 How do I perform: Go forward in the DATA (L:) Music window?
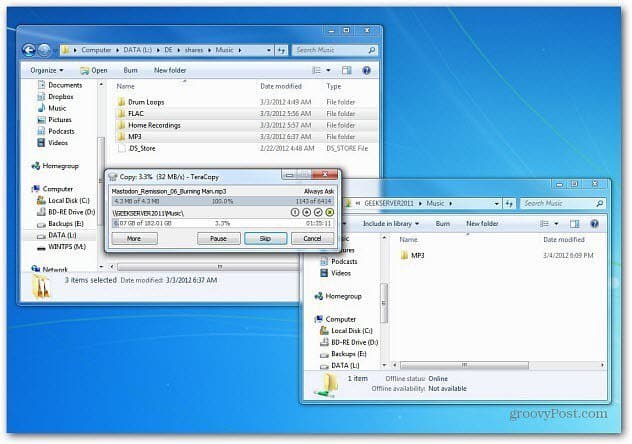(x=44, y=50)
